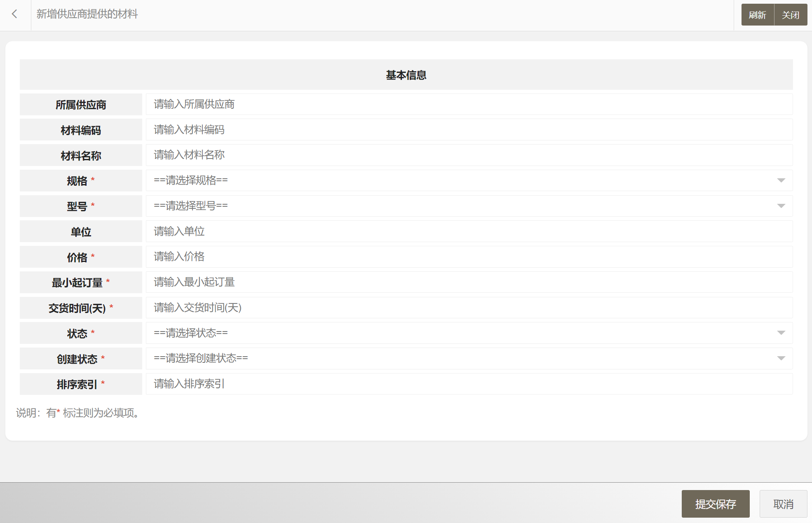The height and width of the screenshot is (523, 812).
Task: Click the 基本信息 section header
Action: [406, 75]
